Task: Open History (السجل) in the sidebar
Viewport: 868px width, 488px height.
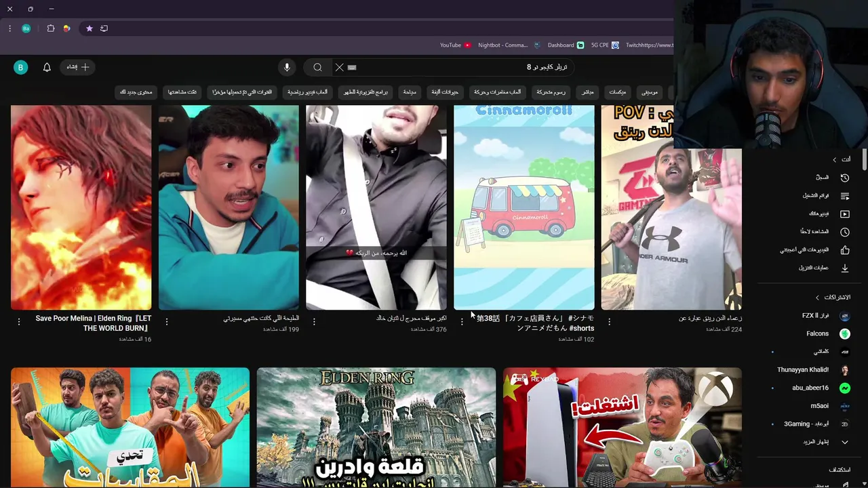Action: click(833, 178)
